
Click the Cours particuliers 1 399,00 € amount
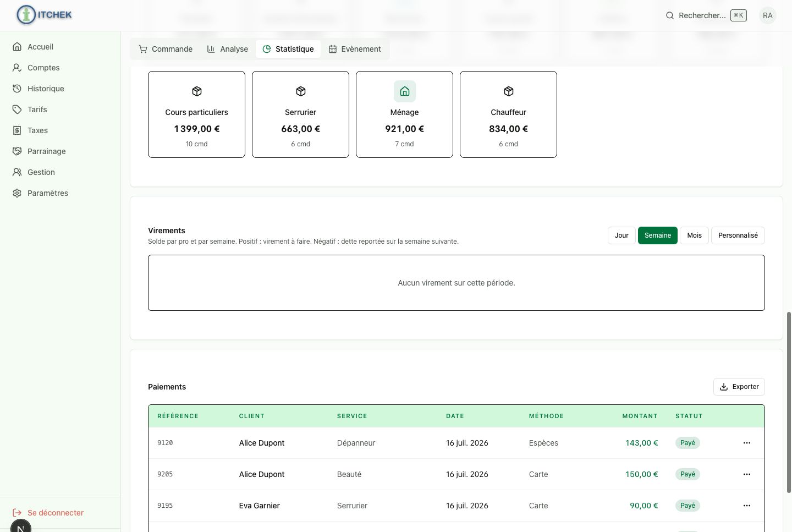point(197,129)
